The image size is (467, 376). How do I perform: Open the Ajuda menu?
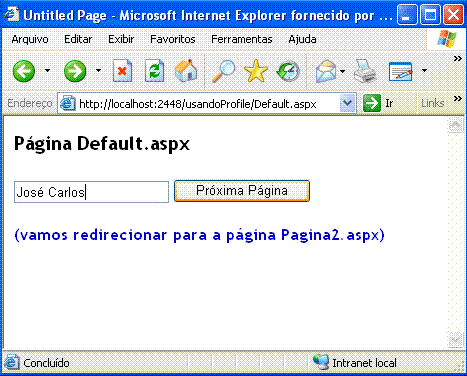coord(302,39)
